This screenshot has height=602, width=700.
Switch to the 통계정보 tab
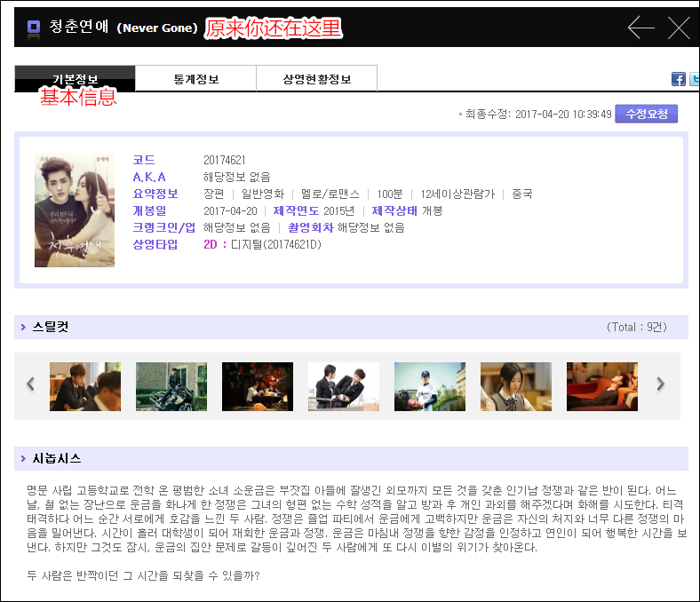point(195,79)
